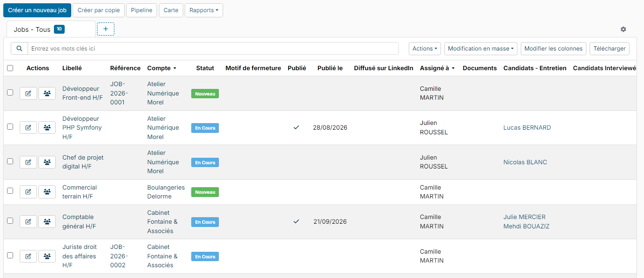Tick the Chef de projet digital row
Viewport: 644px width, 278px height.
[10, 161]
